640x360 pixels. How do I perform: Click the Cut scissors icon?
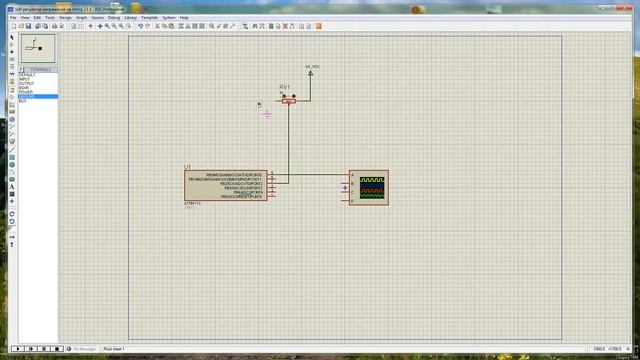pyautogui.click(x=157, y=26)
